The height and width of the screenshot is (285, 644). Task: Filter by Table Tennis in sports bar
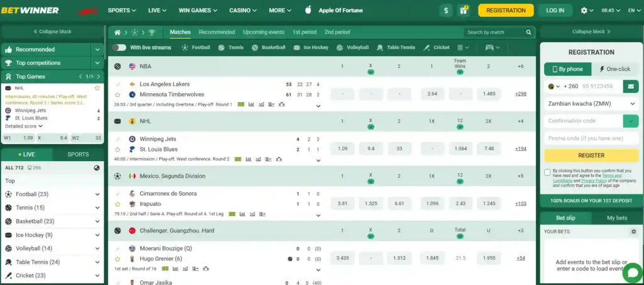click(x=396, y=48)
